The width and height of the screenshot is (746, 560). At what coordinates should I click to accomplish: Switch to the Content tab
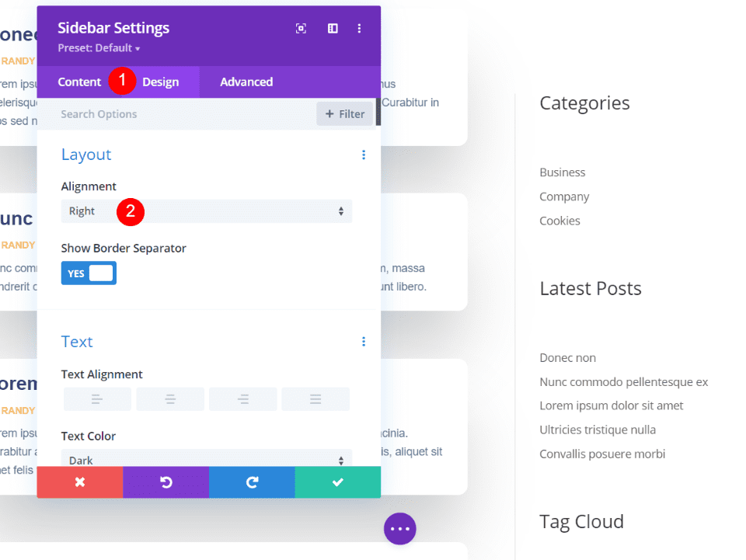coord(78,82)
